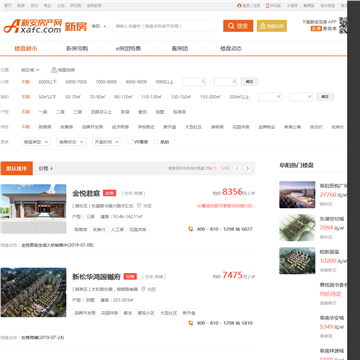The width and height of the screenshot is (360, 360).
Task: Click the minimum area input box
Action: [270, 97]
